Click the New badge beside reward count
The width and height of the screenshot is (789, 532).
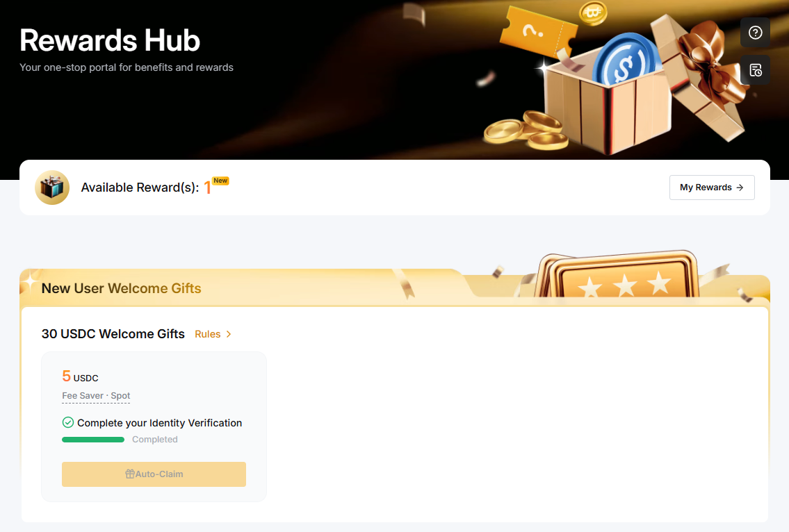(x=220, y=181)
